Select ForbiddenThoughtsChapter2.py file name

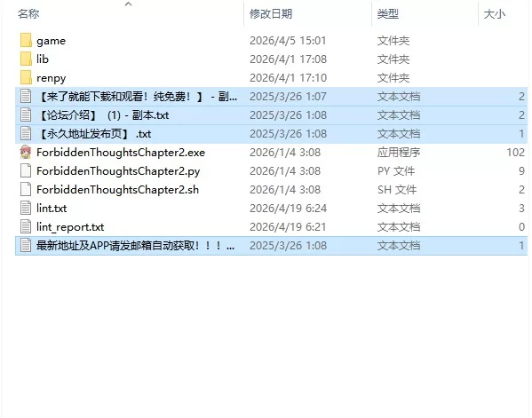pyautogui.click(x=118, y=171)
